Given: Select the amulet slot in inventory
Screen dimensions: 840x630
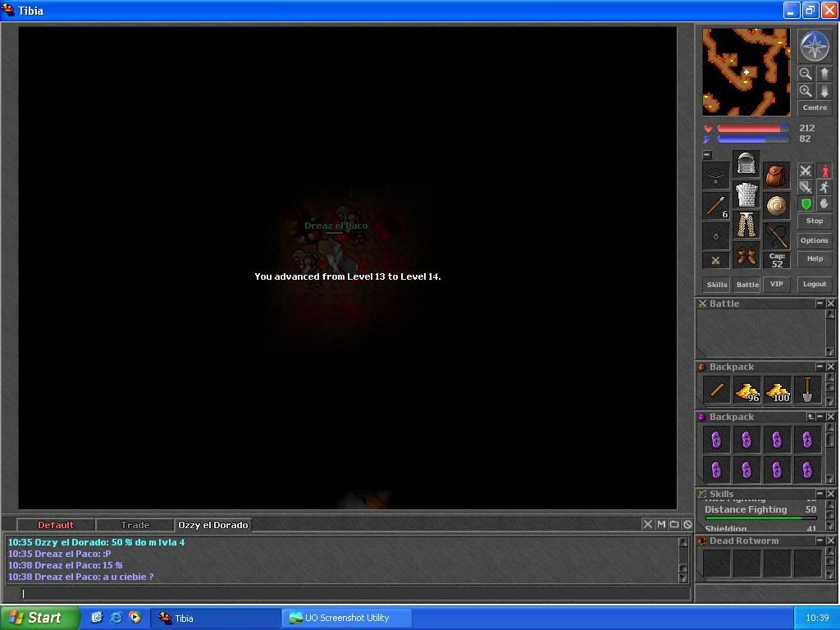Looking at the screenshot, I should [x=715, y=175].
